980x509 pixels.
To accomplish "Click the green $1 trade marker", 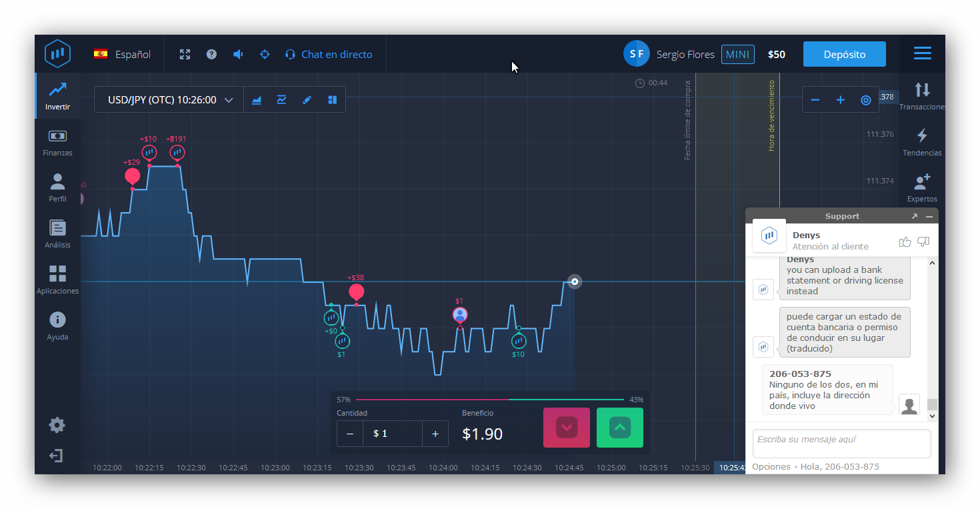I will click(342, 341).
